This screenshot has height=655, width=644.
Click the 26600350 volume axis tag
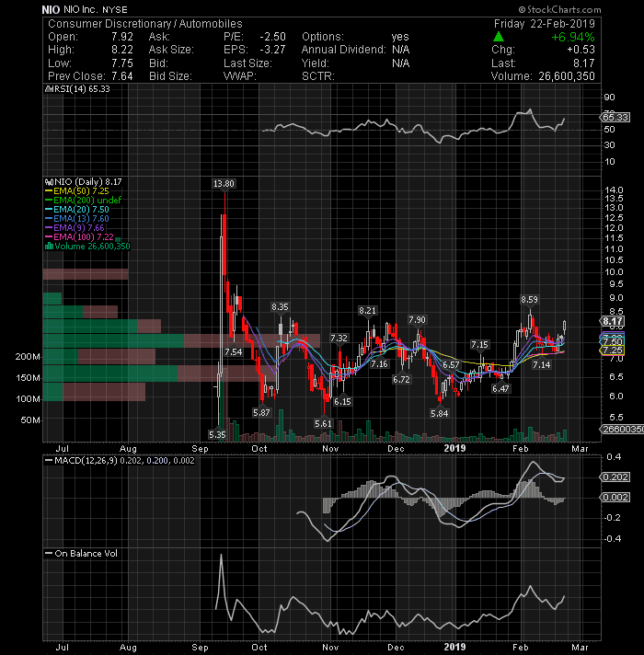click(x=622, y=430)
